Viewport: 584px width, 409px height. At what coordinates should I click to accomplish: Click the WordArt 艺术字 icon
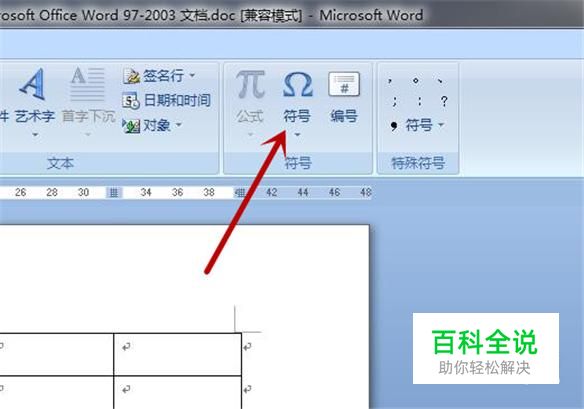34,85
